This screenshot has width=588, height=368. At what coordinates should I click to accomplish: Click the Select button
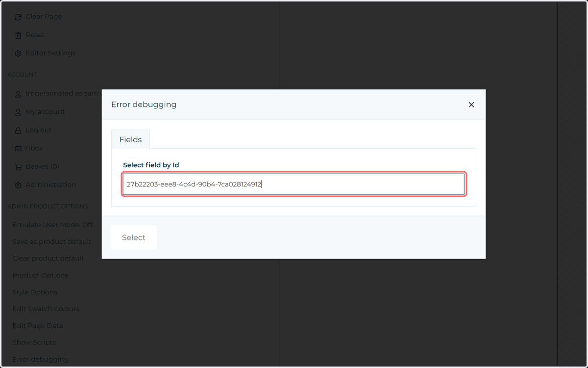click(x=134, y=237)
